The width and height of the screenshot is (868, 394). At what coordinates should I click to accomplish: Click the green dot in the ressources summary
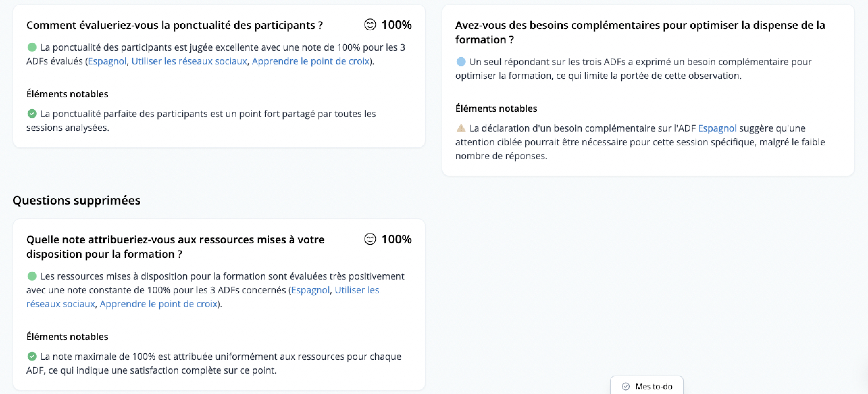pyautogui.click(x=32, y=276)
